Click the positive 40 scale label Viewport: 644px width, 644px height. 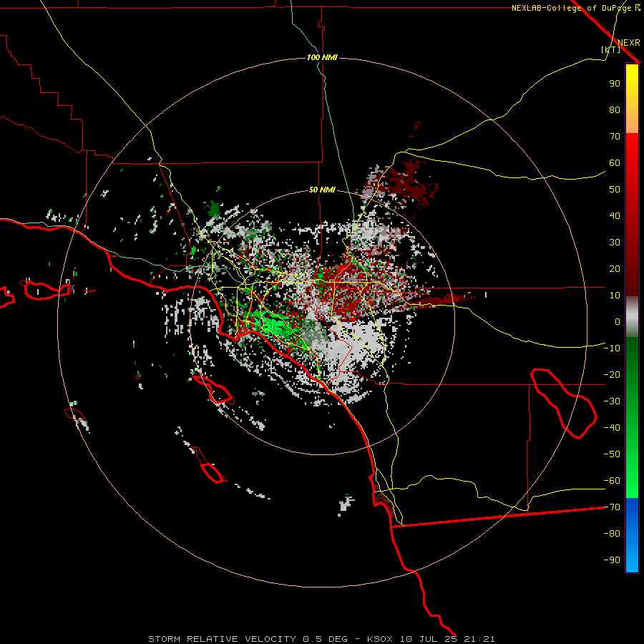point(615,215)
